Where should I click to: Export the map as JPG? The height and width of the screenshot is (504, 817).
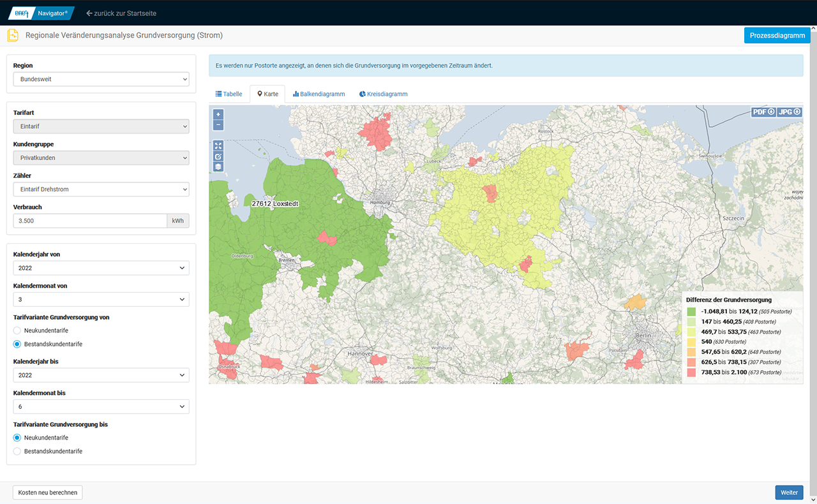[790, 112]
